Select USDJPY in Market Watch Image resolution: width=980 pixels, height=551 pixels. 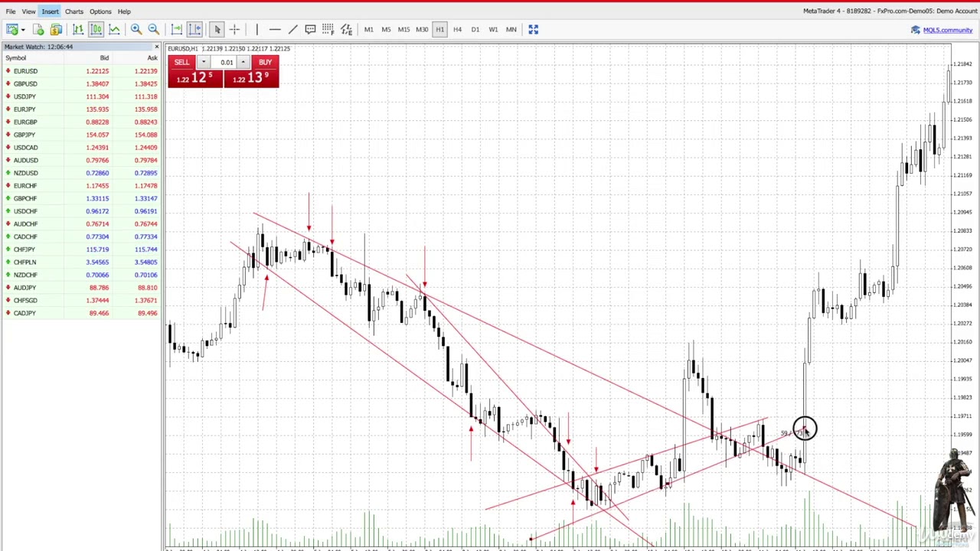point(80,96)
